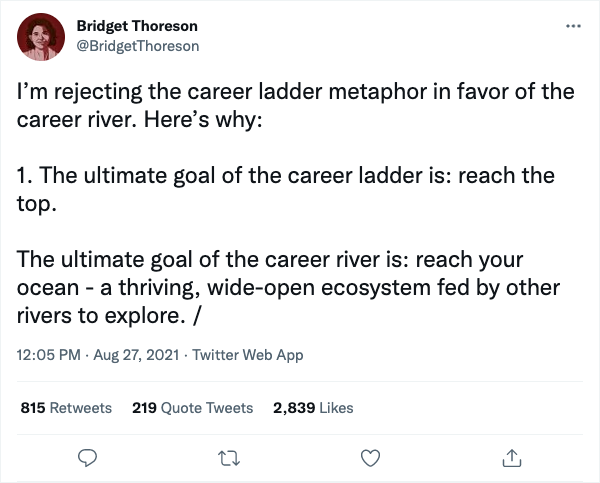The height and width of the screenshot is (483, 600).
Task: Open the Bridget Thoreson display name link
Action: tap(137, 26)
